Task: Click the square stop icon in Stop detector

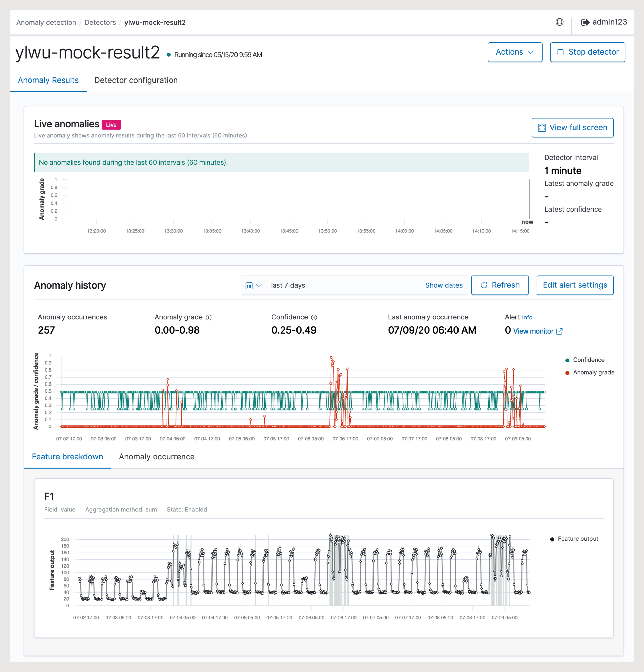Action: [560, 52]
